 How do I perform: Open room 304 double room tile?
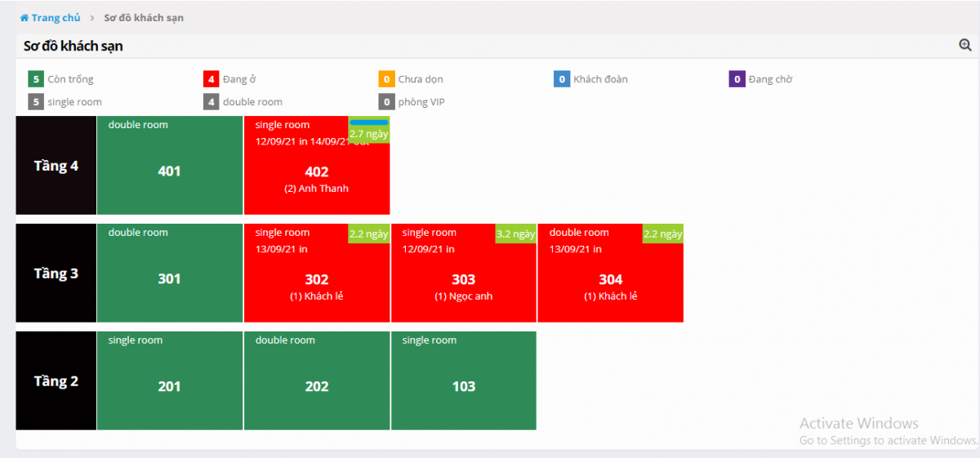pyautogui.click(x=610, y=280)
